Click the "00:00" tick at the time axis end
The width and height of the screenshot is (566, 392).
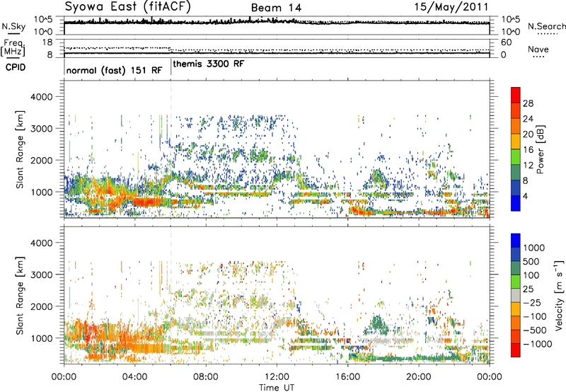[490, 377]
